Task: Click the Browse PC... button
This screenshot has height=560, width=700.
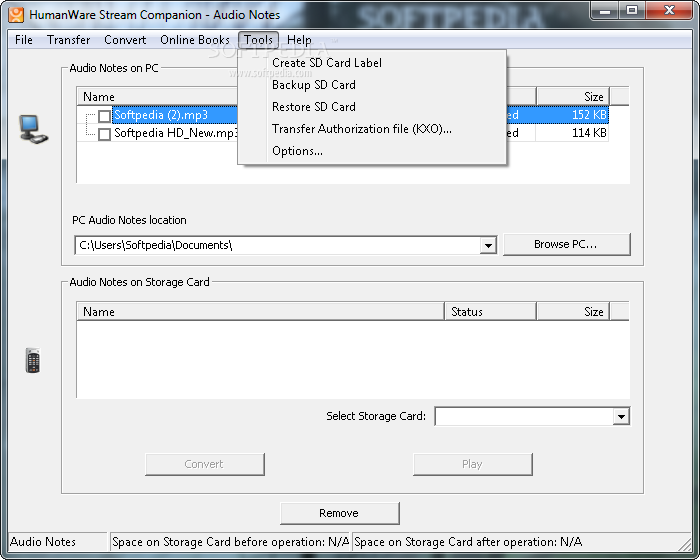Action: [x=567, y=244]
